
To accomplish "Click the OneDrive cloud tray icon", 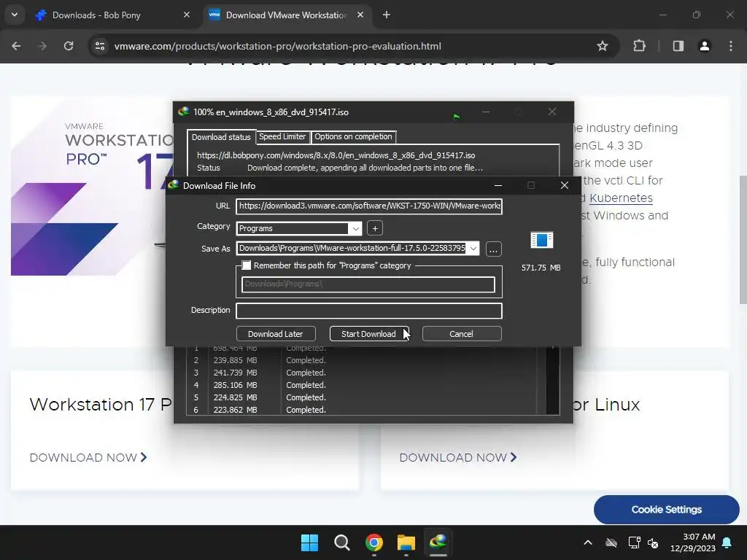I will [611, 542].
